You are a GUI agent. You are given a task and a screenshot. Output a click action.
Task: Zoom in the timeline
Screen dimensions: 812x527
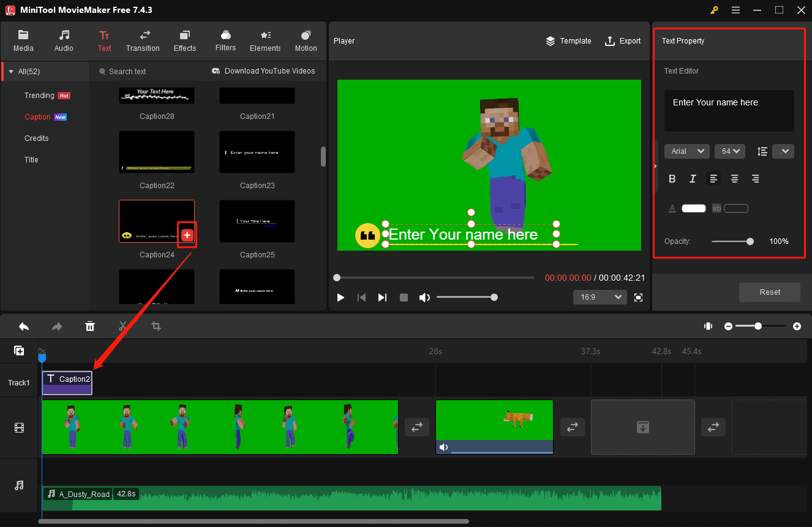(x=797, y=327)
